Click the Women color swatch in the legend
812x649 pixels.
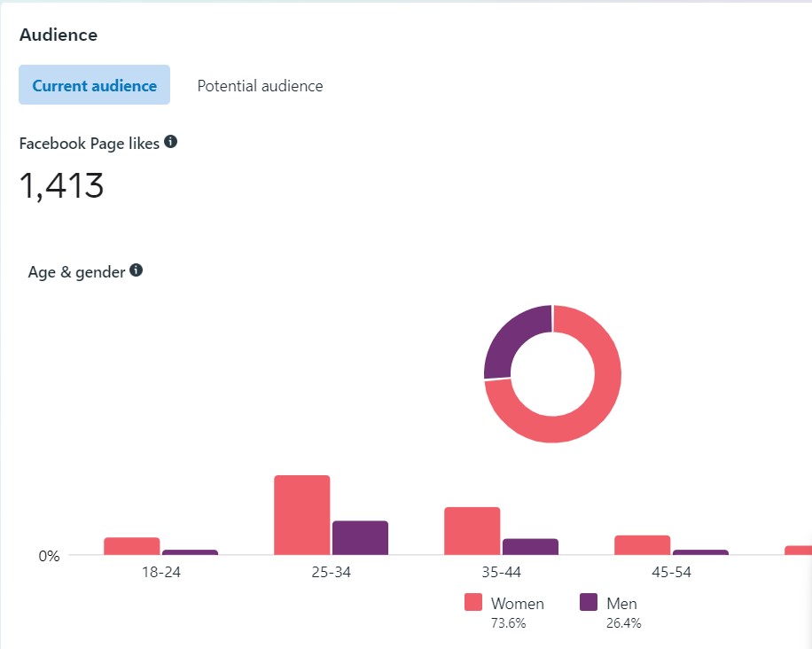[473, 603]
